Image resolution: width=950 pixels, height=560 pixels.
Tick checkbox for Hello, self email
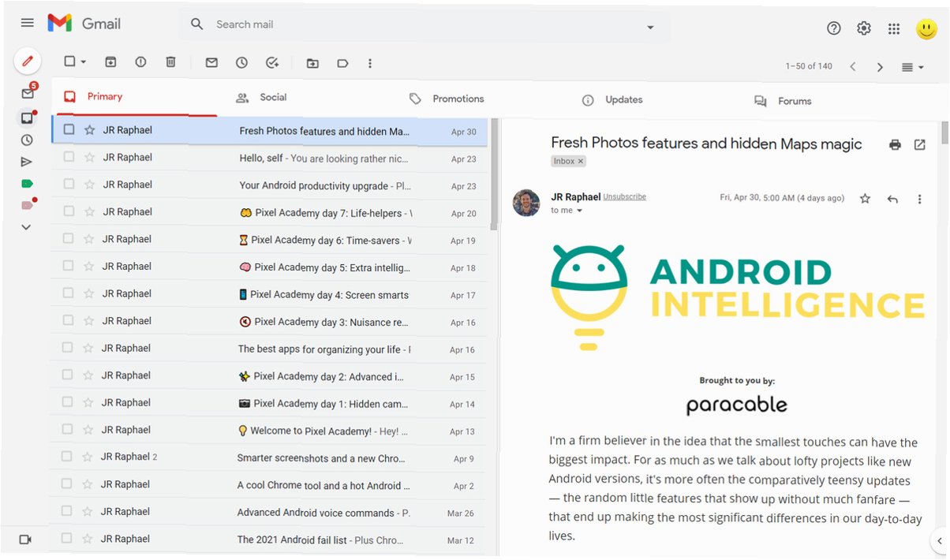[x=69, y=157]
